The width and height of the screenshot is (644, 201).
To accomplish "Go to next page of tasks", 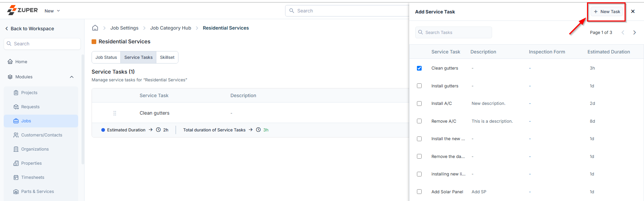I will (635, 33).
